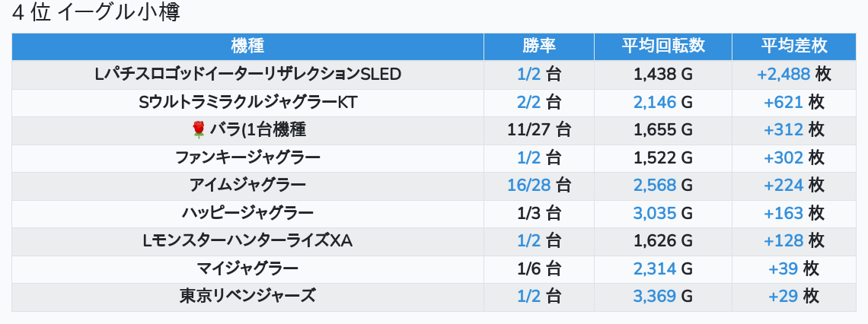Viewport: 868px width, 324px height.
Task: Open the 1/2 link for LモンスターハンターライズXA
Action: click(528, 240)
